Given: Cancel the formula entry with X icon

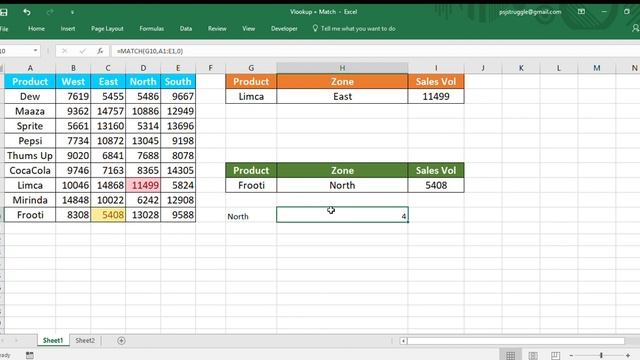Looking at the screenshot, I should coord(64,51).
